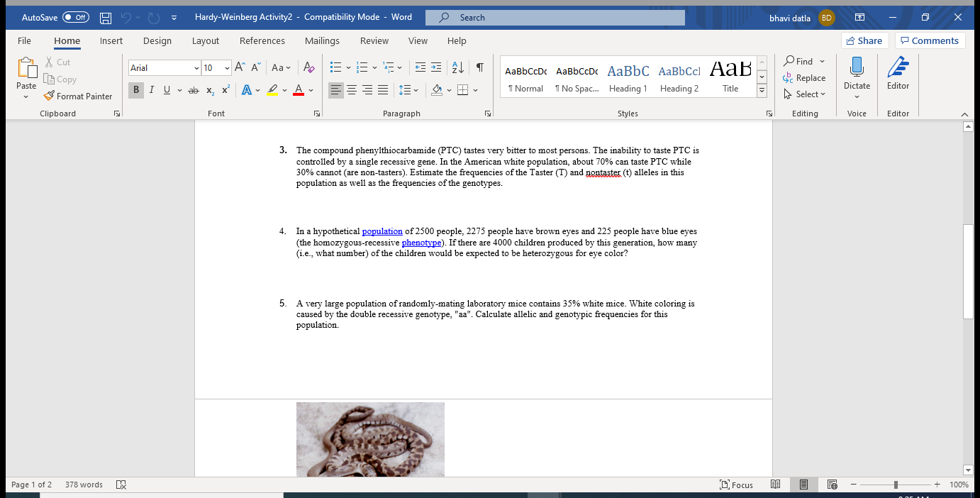Apply the Heading 1 style

click(628, 77)
